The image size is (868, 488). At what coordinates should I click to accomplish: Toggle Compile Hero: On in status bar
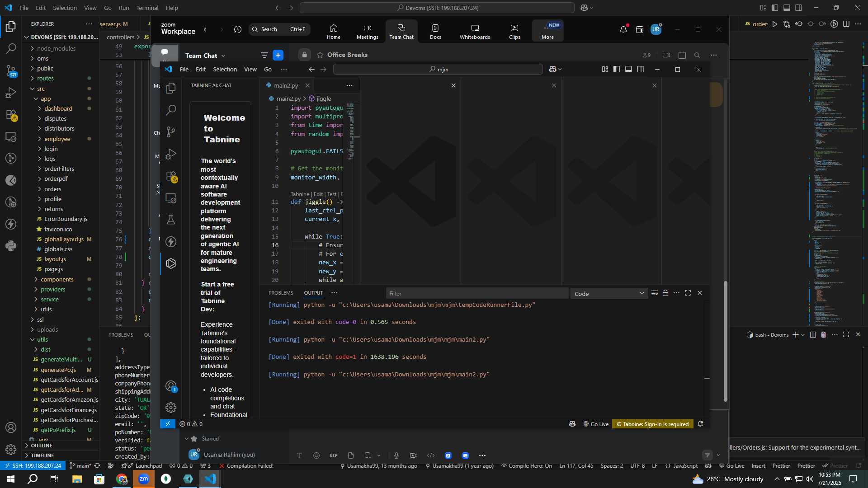click(527, 466)
